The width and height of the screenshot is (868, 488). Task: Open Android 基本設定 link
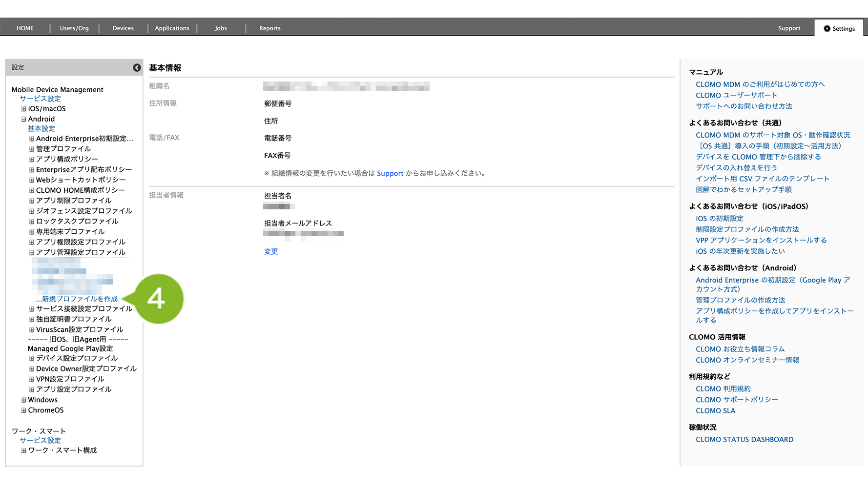(x=41, y=129)
